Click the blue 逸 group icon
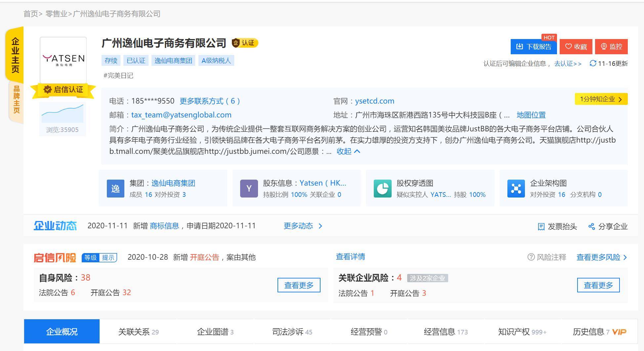Viewport: 644px width, 351px height. click(115, 189)
